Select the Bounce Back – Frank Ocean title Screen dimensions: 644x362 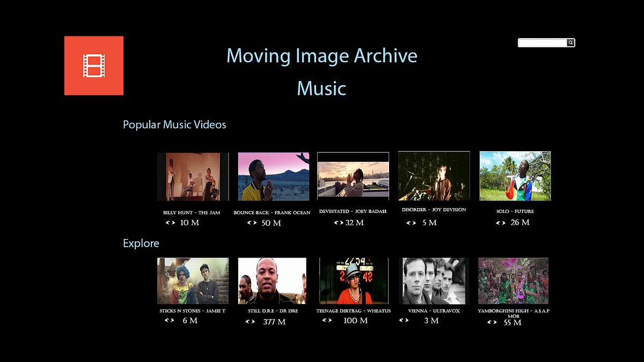click(x=272, y=213)
